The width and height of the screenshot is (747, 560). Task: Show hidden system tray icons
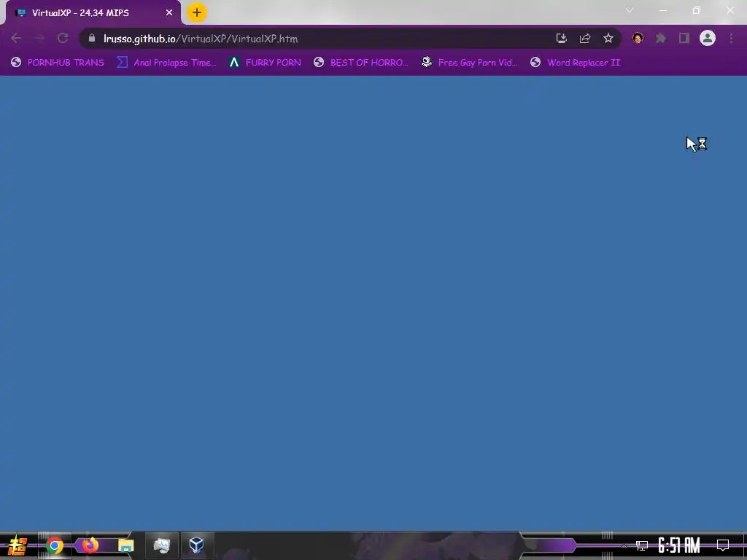tap(624, 545)
